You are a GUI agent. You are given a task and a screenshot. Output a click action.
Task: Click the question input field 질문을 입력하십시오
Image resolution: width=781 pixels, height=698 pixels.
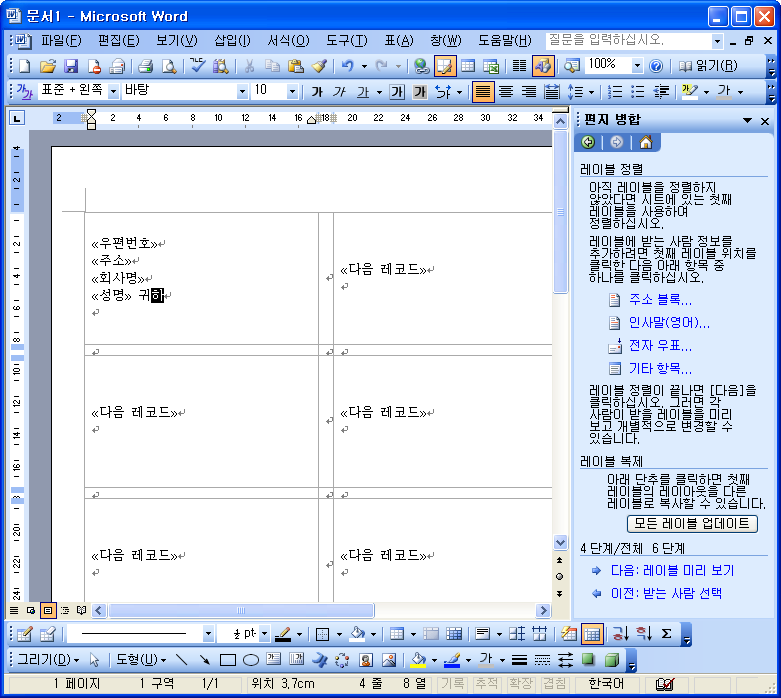click(x=630, y=41)
